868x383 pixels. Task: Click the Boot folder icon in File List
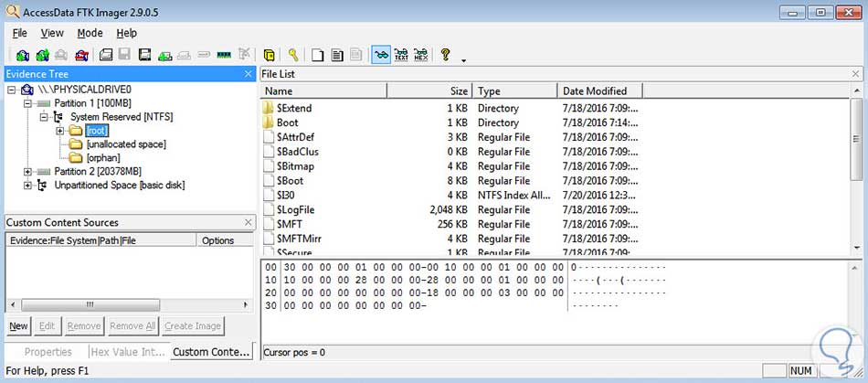[x=269, y=122]
